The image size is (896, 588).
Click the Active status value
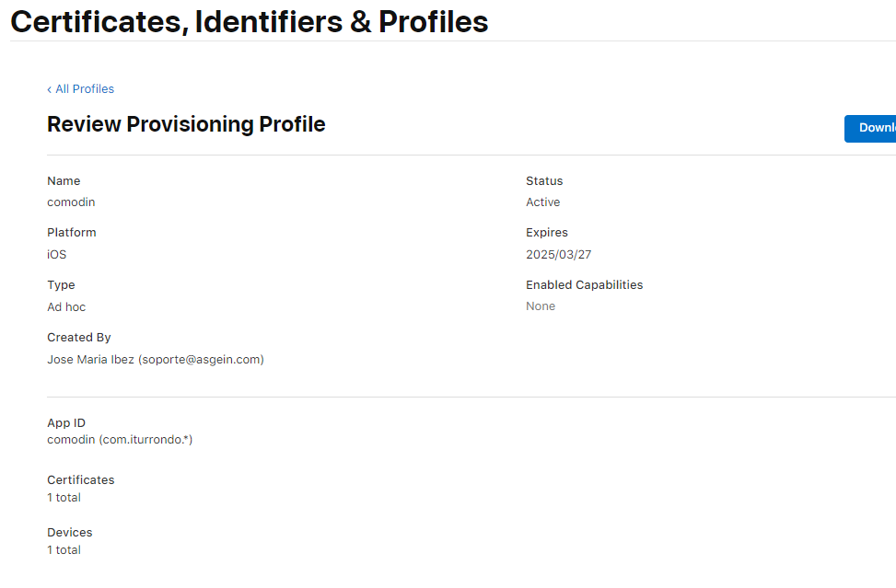tap(543, 202)
